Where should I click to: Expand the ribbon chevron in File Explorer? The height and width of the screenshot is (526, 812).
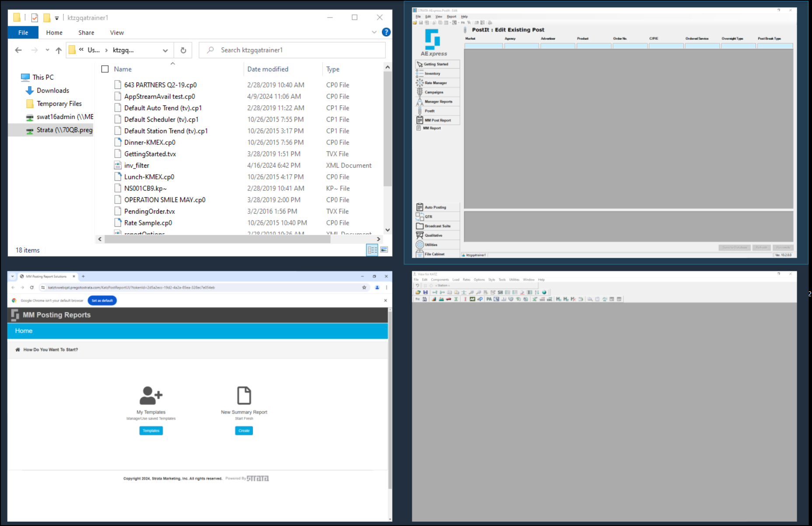tap(374, 32)
